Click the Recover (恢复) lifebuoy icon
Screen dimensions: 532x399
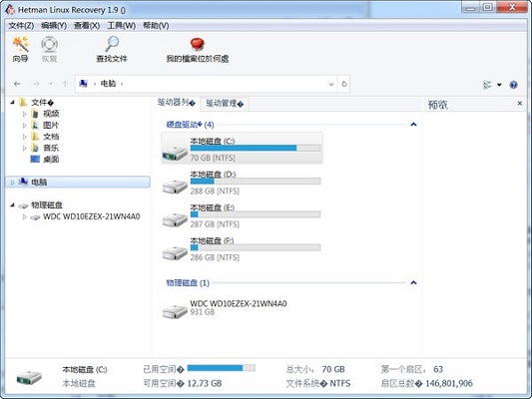point(50,45)
